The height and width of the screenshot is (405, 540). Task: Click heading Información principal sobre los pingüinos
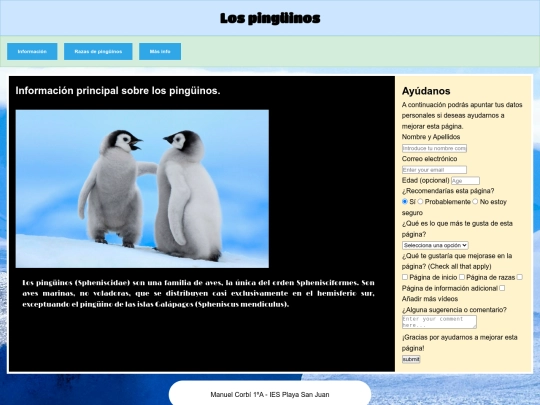click(x=118, y=91)
